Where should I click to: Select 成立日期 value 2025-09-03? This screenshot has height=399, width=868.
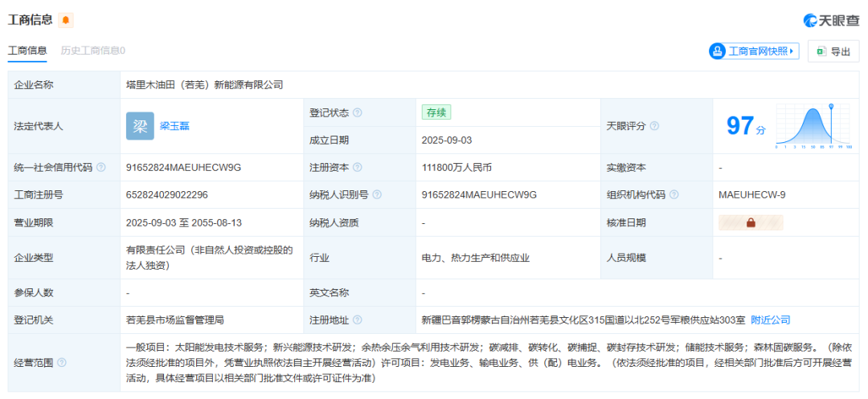coord(447,140)
